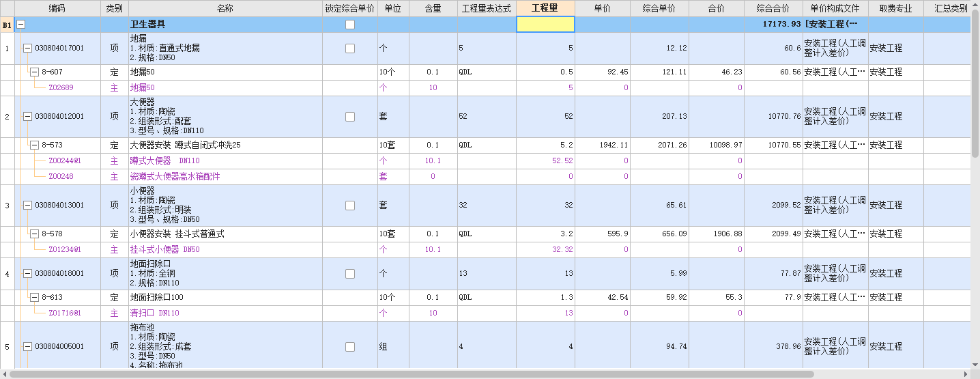Viewport: 980px width, 379px height.
Task: Click 单价 value 1942.11
Action: [x=614, y=145]
